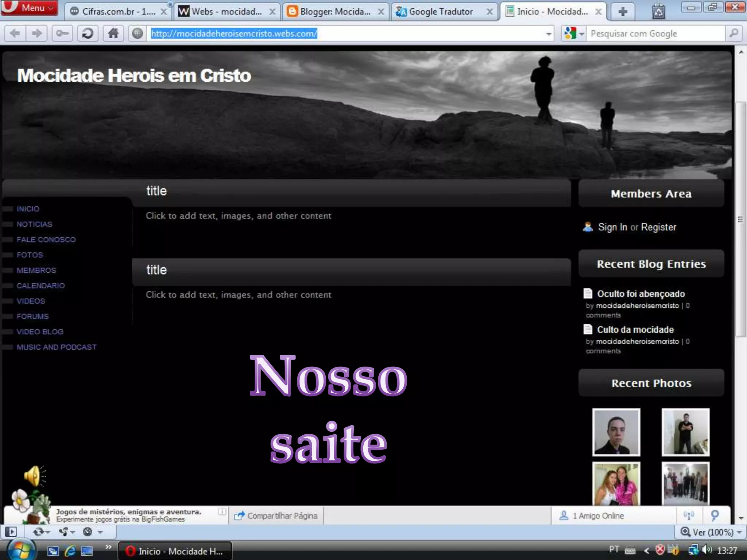The height and width of the screenshot is (560, 747).
Task: Click the Compartilhar Página button
Action: coord(276,516)
